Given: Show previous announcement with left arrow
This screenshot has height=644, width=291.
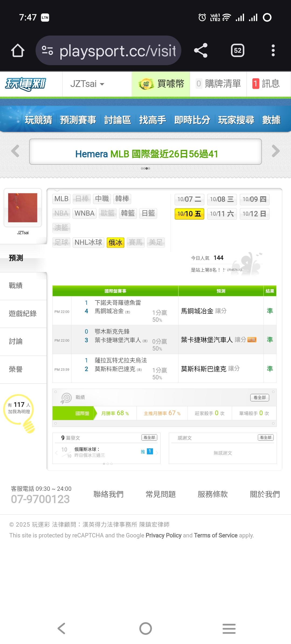Looking at the screenshot, I should [15, 151].
